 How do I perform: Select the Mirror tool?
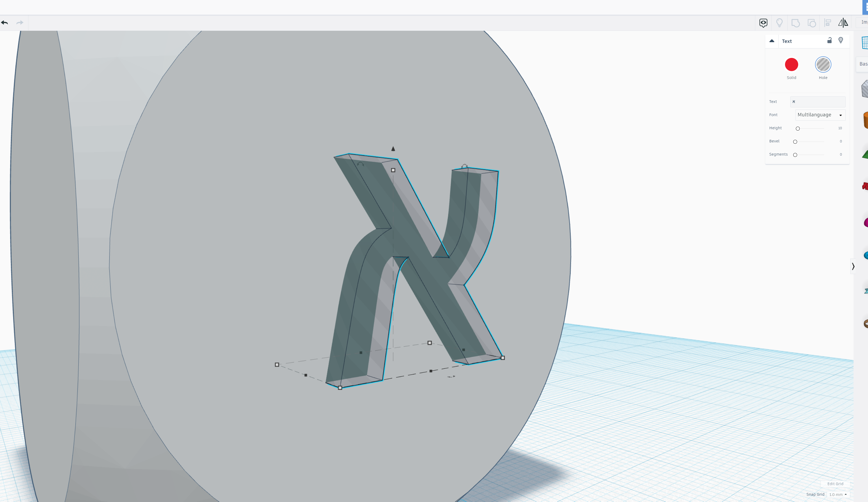coord(843,23)
